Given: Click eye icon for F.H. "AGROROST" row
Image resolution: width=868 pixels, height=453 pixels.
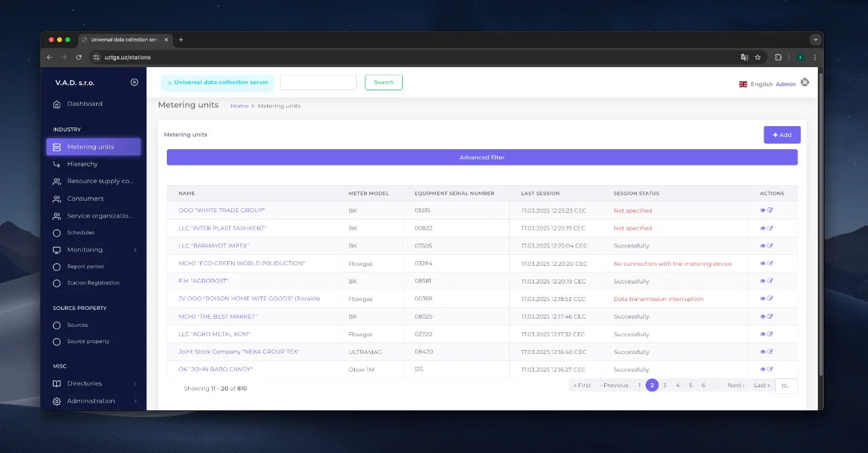Looking at the screenshot, I should click(x=763, y=281).
